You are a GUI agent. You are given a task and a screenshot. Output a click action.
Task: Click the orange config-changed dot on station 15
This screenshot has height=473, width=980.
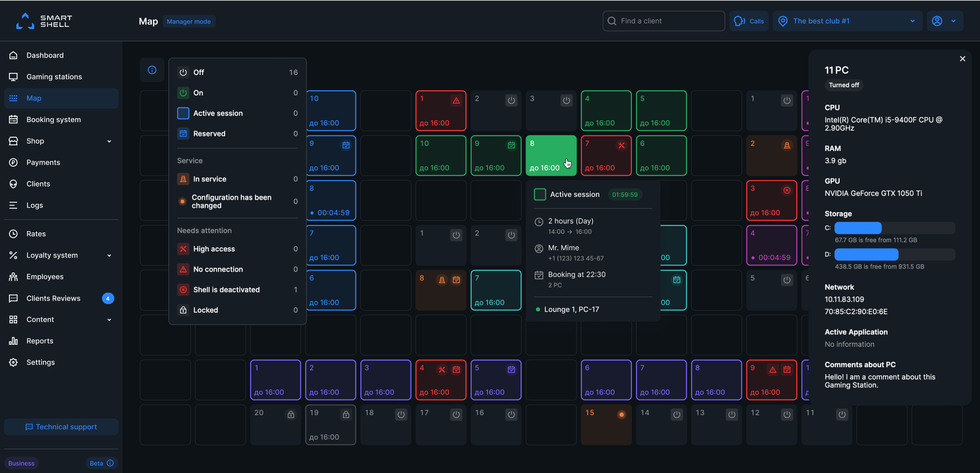pos(622,414)
